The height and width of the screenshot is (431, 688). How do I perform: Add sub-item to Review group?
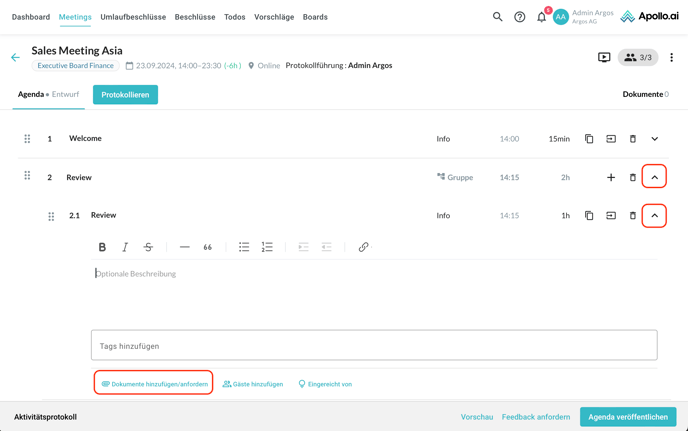click(x=610, y=178)
